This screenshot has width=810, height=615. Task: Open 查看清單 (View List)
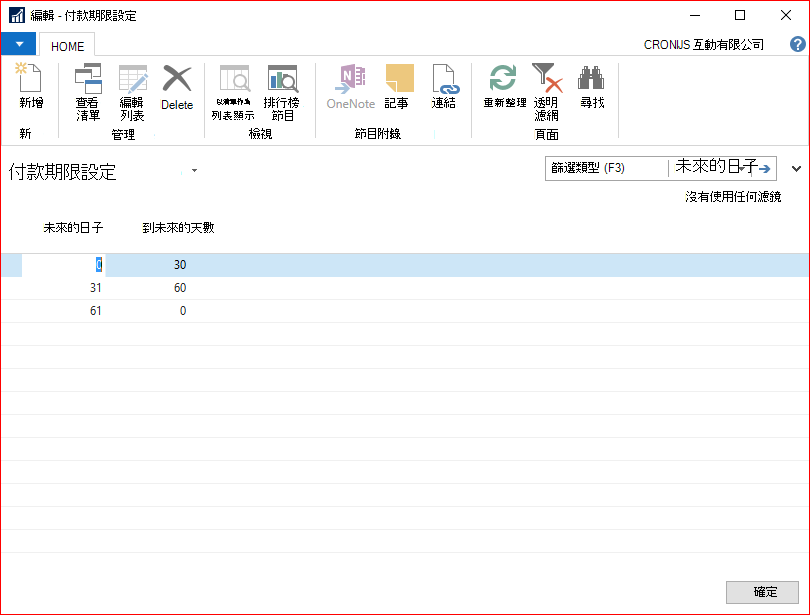tap(88, 92)
